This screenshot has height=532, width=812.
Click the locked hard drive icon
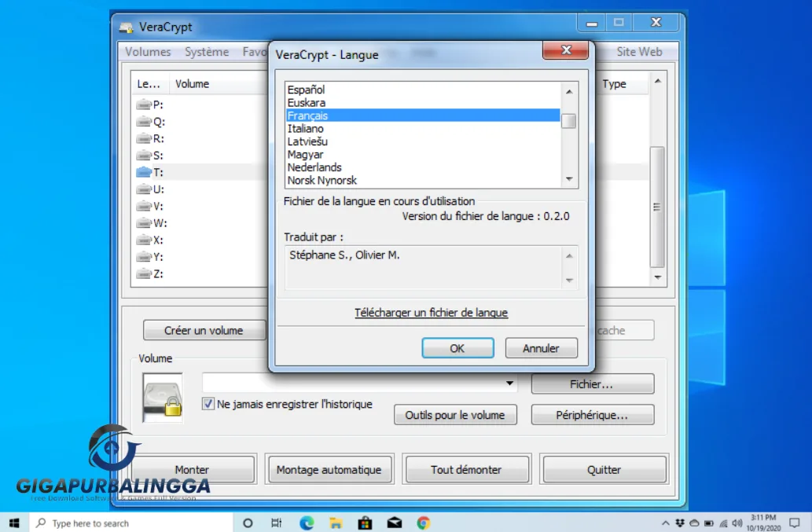tap(163, 398)
